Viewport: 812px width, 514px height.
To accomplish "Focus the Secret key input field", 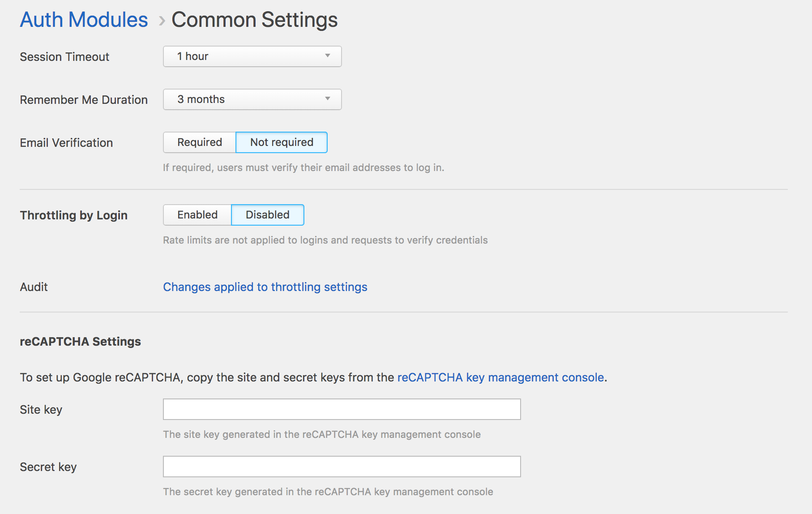I will (342, 467).
